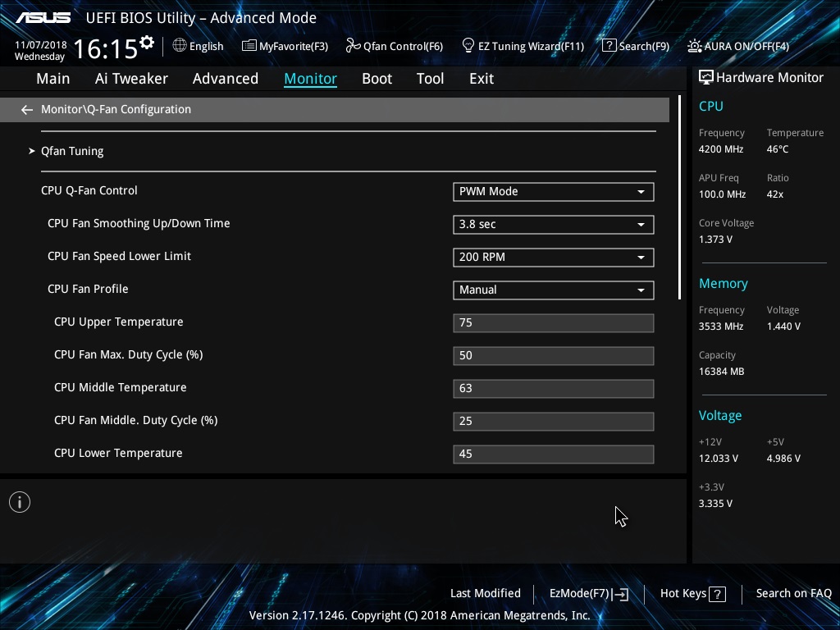Click the Hot Keys label

point(683,594)
